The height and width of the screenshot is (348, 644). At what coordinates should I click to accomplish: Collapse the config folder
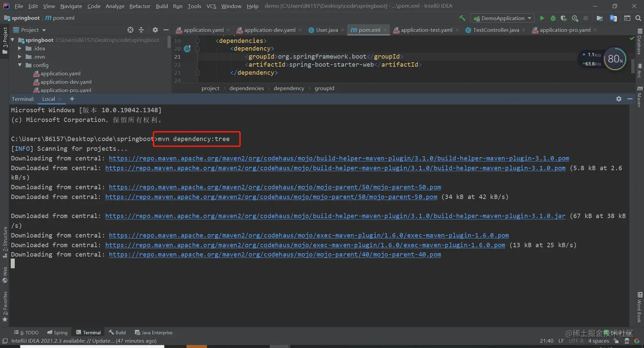pos(20,65)
